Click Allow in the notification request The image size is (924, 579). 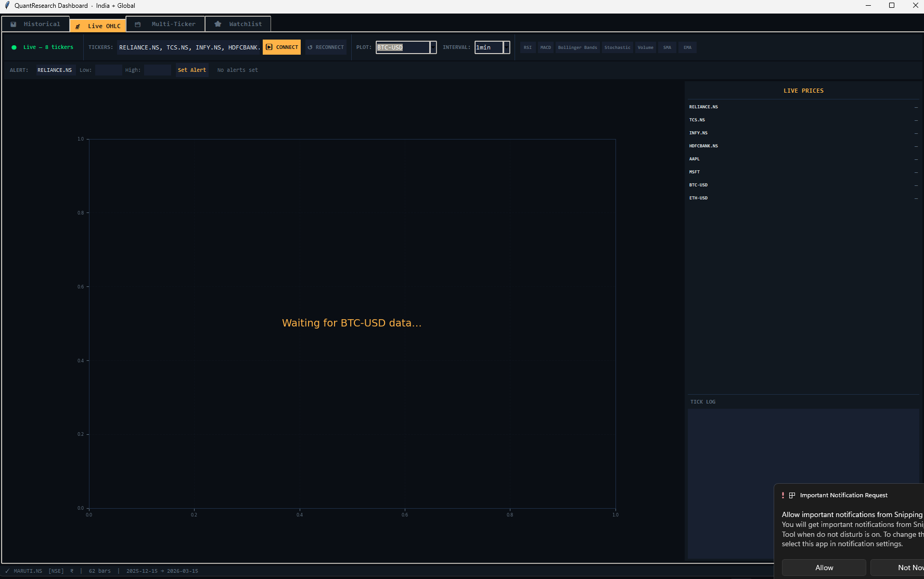[824, 568]
